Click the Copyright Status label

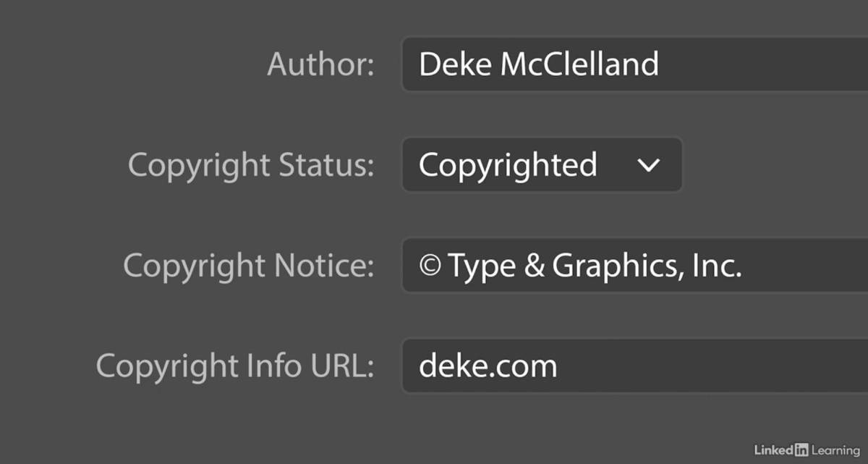pyautogui.click(x=251, y=164)
